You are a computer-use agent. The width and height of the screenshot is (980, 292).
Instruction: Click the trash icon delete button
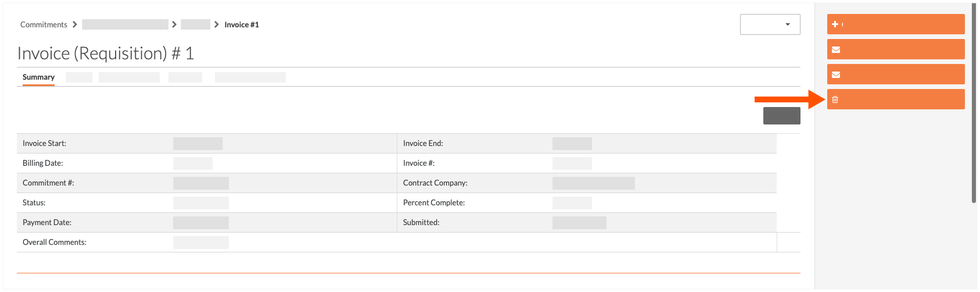[895, 99]
